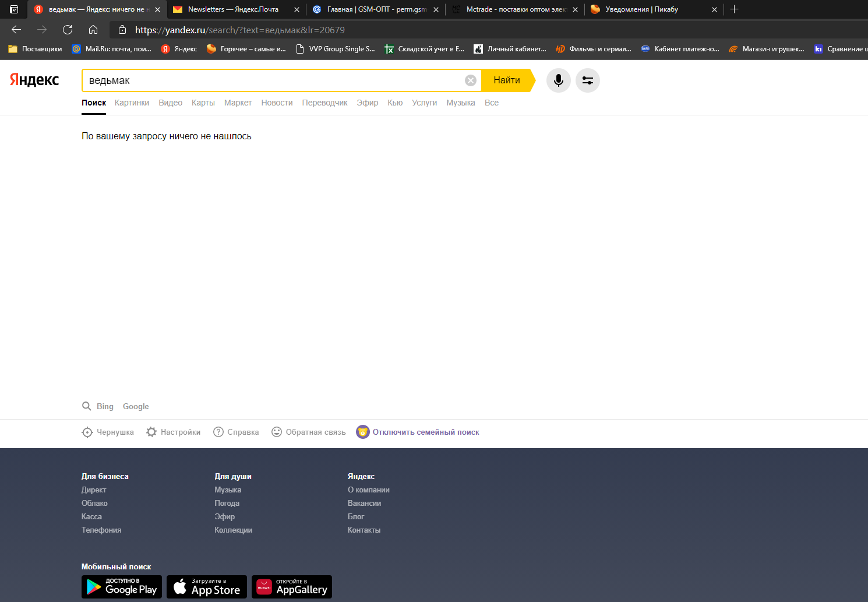Viewport: 868px width, 602px height.
Task: Search the query in Google
Action: coord(136,406)
